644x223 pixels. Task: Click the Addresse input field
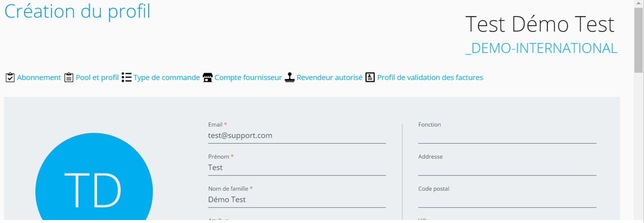click(x=507, y=168)
